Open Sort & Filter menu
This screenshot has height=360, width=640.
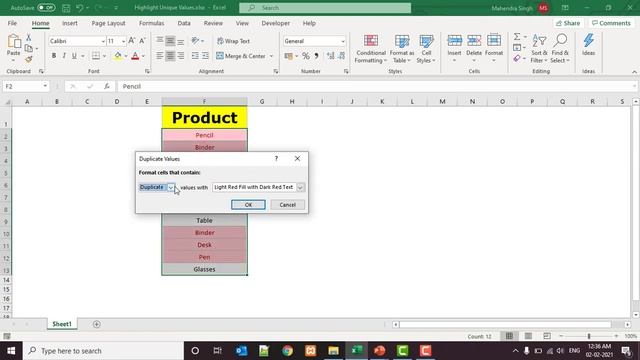pyautogui.click(x=539, y=49)
